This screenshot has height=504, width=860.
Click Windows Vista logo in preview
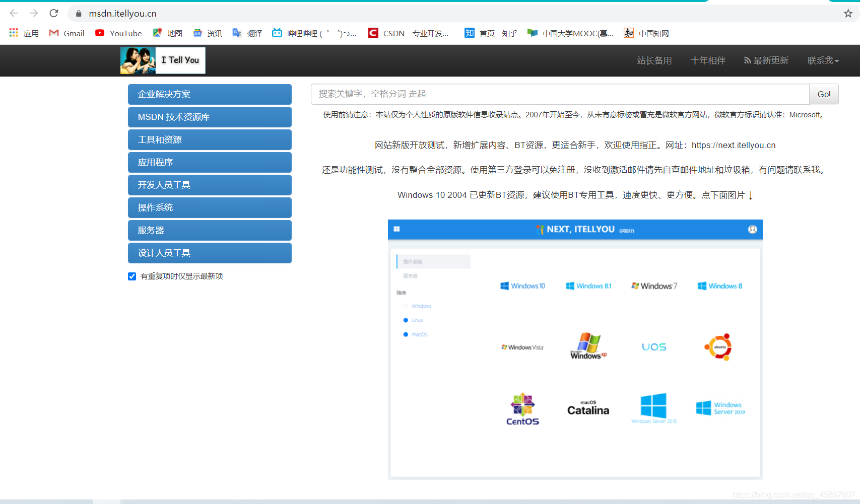click(522, 347)
